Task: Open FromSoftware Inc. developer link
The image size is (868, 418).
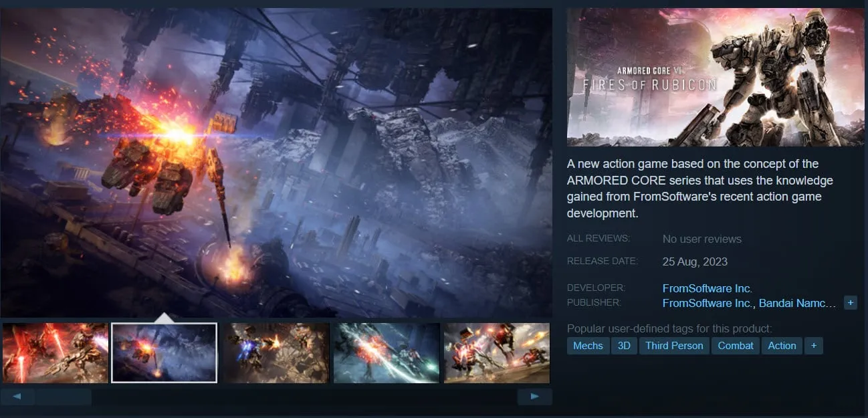Action: click(x=708, y=288)
